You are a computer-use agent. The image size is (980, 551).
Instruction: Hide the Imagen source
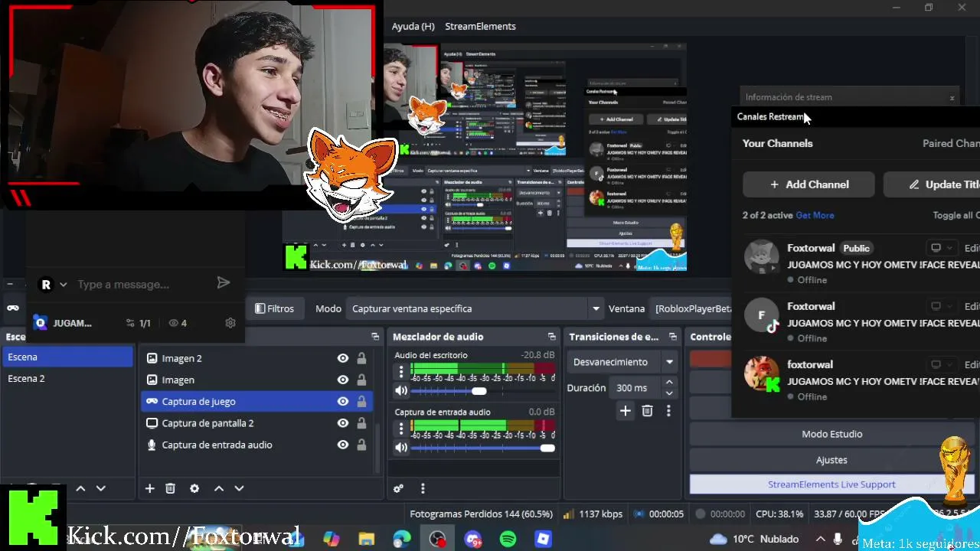(x=343, y=380)
